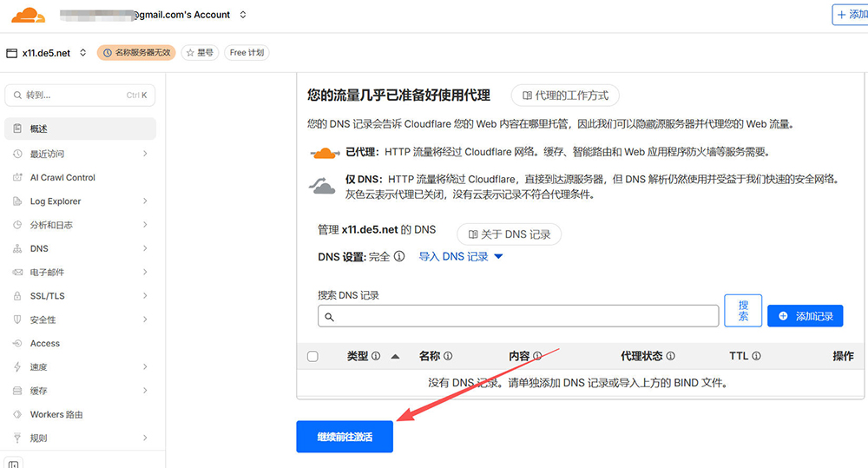Open the 代理的工作方式 help link
868x468 pixels.
click(565, 96)
